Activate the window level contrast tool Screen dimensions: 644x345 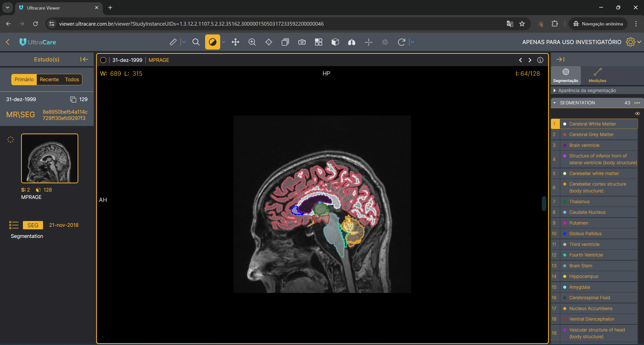212,42
